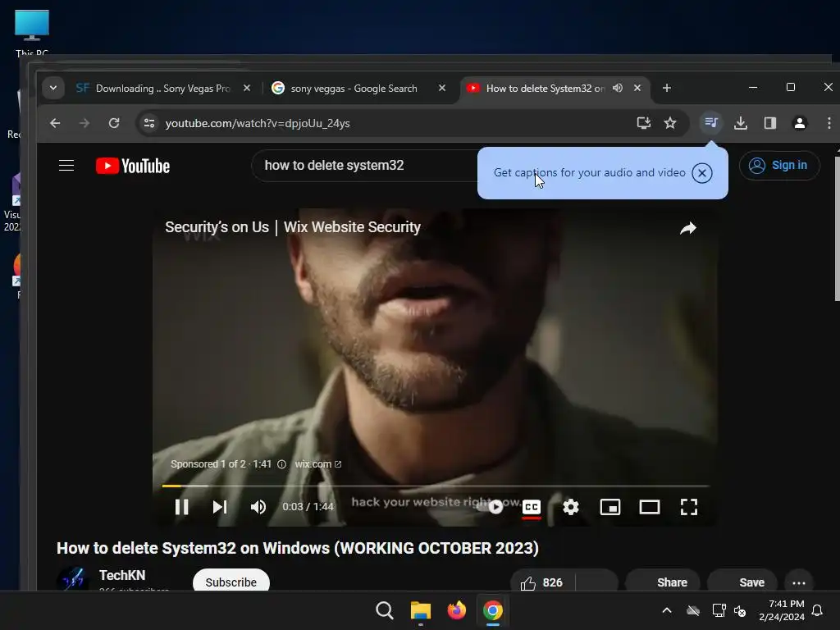This screenshot has height=630, width=840.
Task: Mute tab via speaker icon on tab
Action: pos(618,88)
